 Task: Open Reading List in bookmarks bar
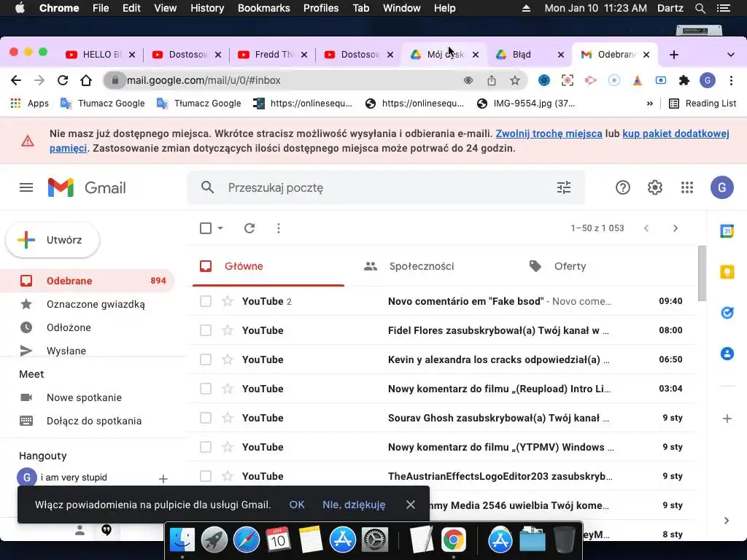pos(703,104)
